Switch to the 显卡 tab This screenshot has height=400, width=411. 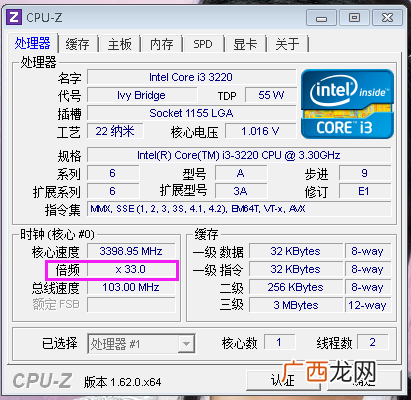[245, 44]
